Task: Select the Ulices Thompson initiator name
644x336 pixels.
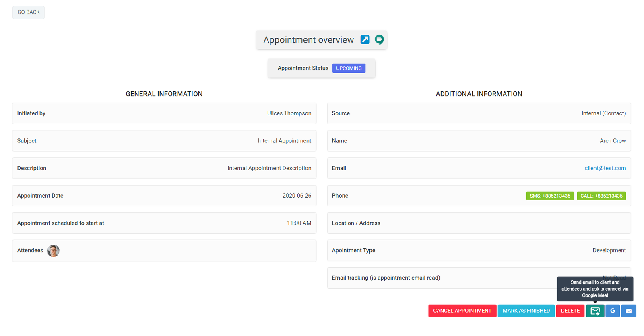Action: [289, 113]
